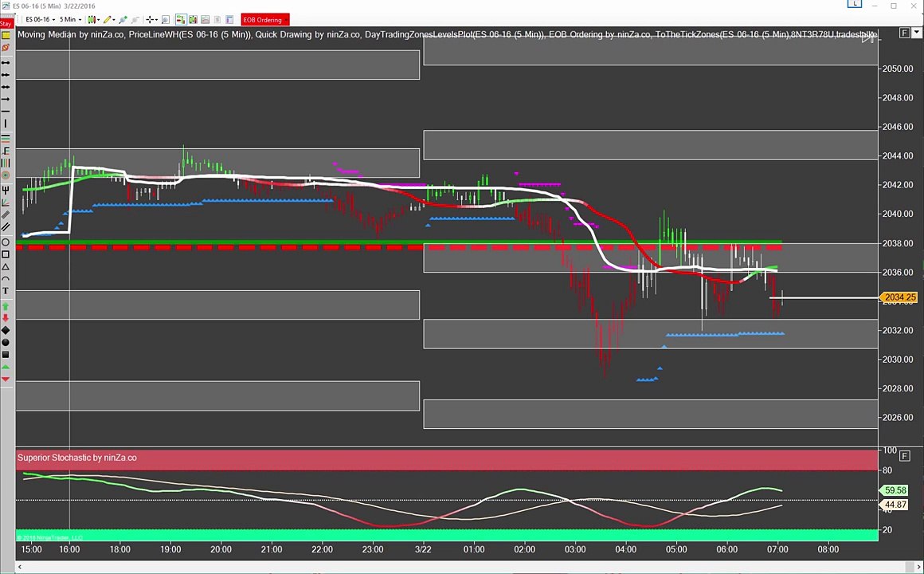Click the Superior Stochastic by ninZa.co label
Screen dimensions: 924x574
[x=77, y=457]
